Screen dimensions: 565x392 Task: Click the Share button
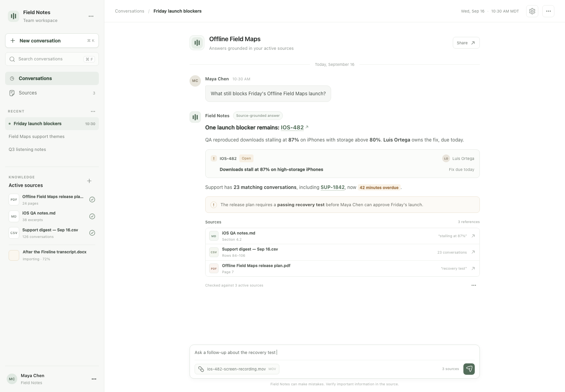tap(466, 43)
